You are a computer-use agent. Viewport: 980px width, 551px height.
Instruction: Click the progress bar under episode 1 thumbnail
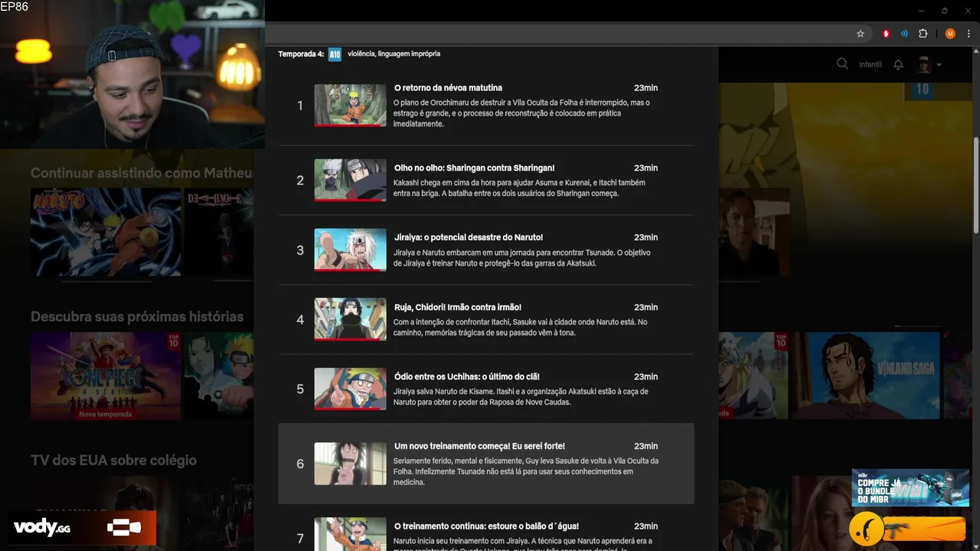(350, 126)
